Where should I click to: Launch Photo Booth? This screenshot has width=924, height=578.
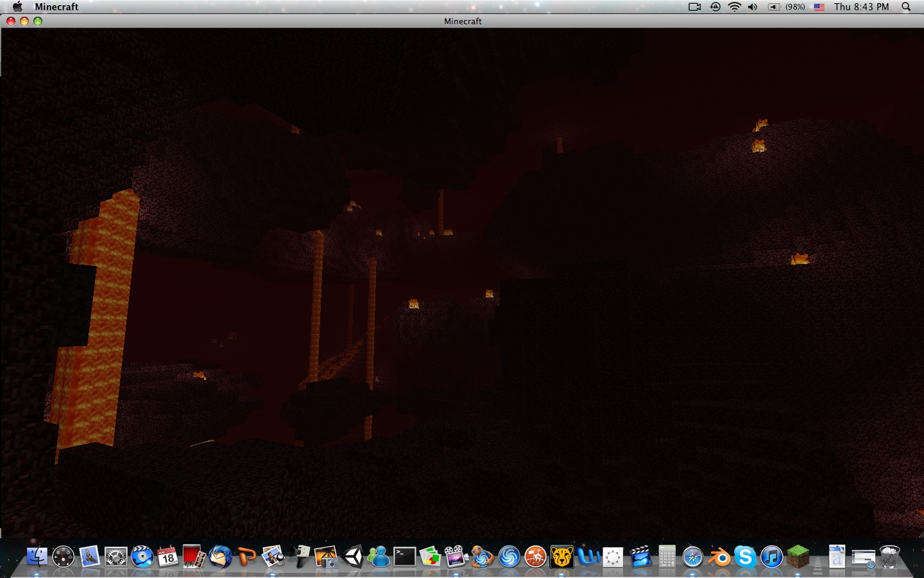[193, 557]
